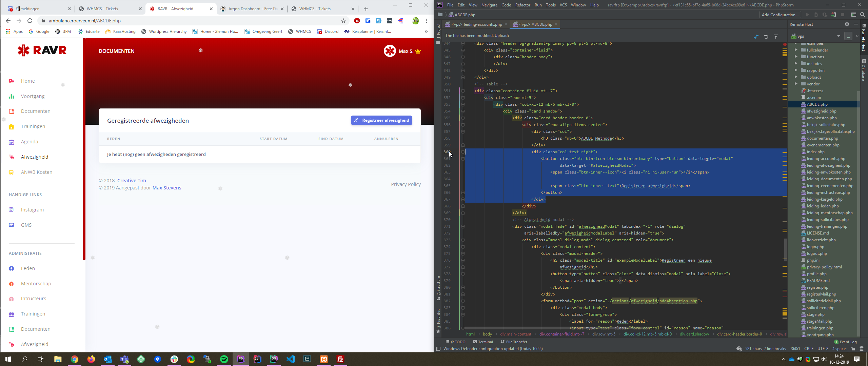Expand the functions folder in tree
This screenshot has height=366, width=868.
pyautogui.click(x=796, y=57)
